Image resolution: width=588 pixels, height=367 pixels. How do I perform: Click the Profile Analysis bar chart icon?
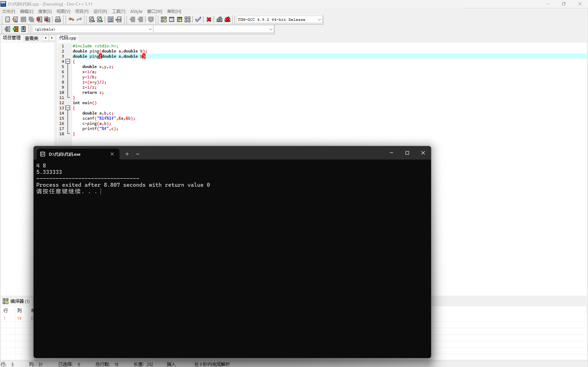pyautogui.click(x=219, y=20)
